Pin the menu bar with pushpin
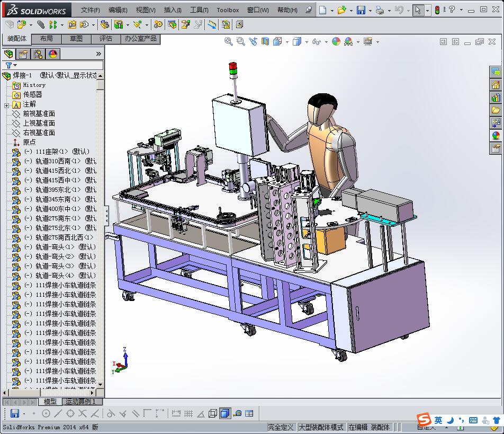The image size is (504, 434). click(x=308, y=10)
